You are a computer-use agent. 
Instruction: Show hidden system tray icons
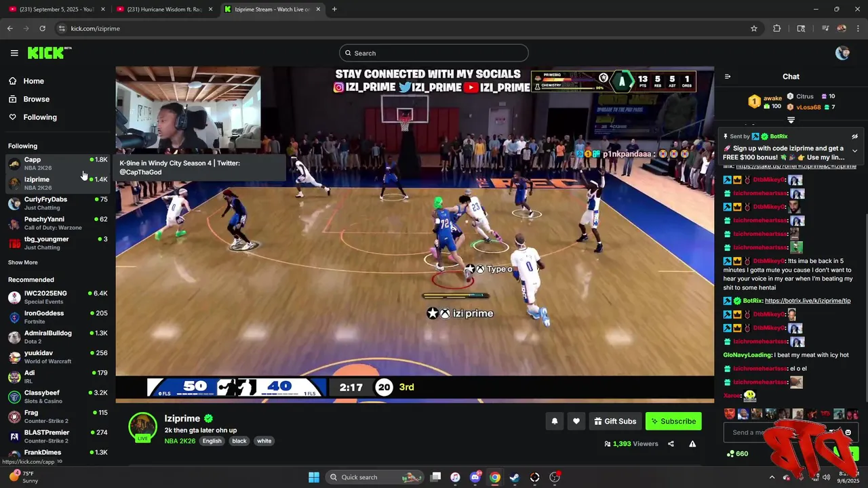click(x=772, y=477)
